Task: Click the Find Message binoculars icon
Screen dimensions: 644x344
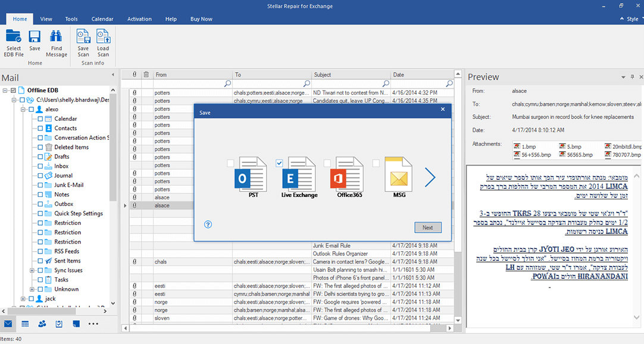Action: tap(57, 37)
